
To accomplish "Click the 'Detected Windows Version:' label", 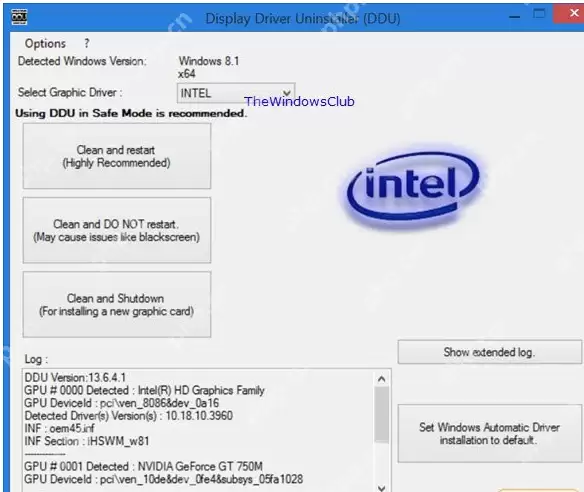I will 82,61.
